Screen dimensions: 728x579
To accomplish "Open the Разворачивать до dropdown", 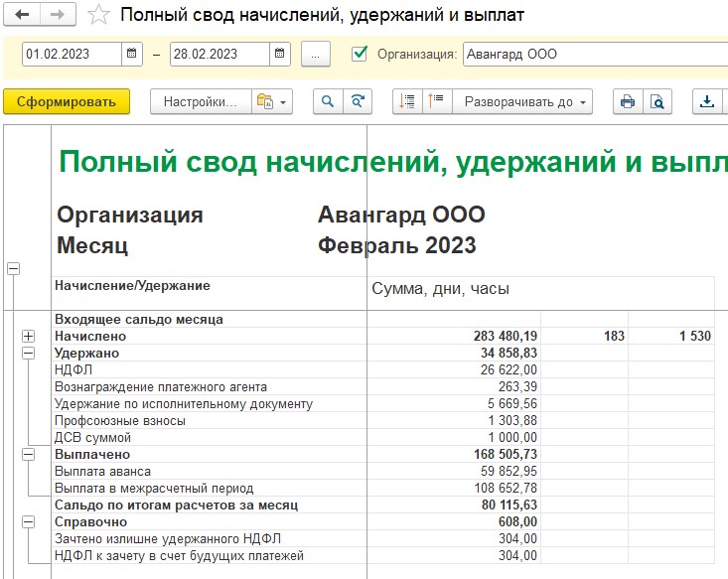I will (x=522, y=101).
